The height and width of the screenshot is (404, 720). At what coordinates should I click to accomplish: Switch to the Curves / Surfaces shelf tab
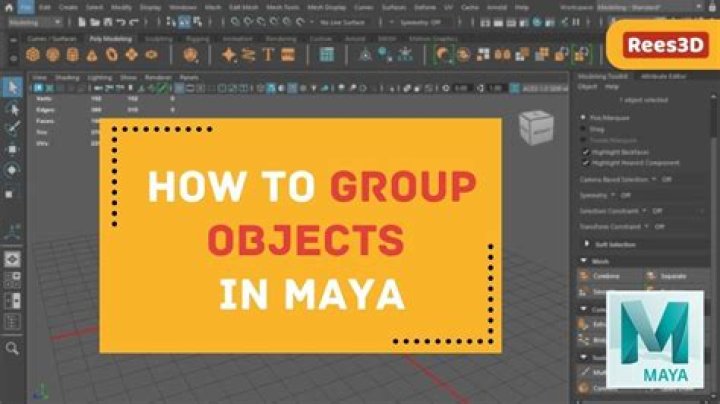52,39
